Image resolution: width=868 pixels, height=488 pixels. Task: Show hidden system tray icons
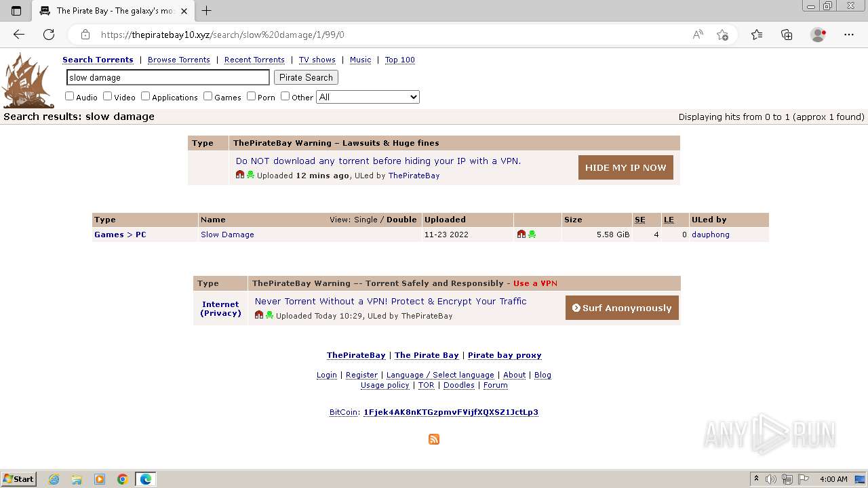(756, 479)
